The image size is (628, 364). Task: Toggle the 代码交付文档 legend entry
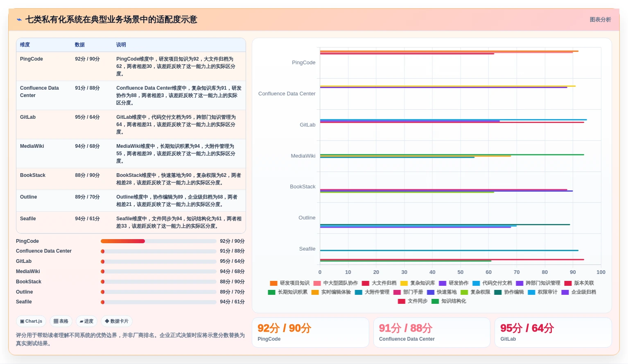(492, 283)
